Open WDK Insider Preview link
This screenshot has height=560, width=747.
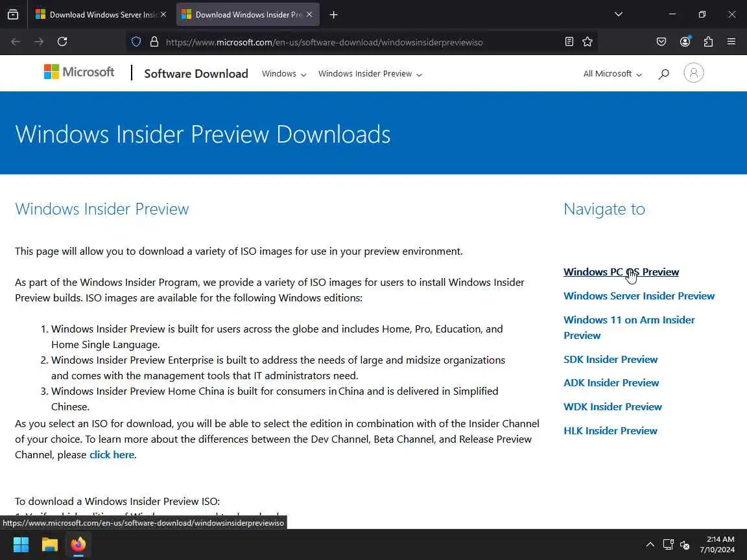click(x=613, y=406)
